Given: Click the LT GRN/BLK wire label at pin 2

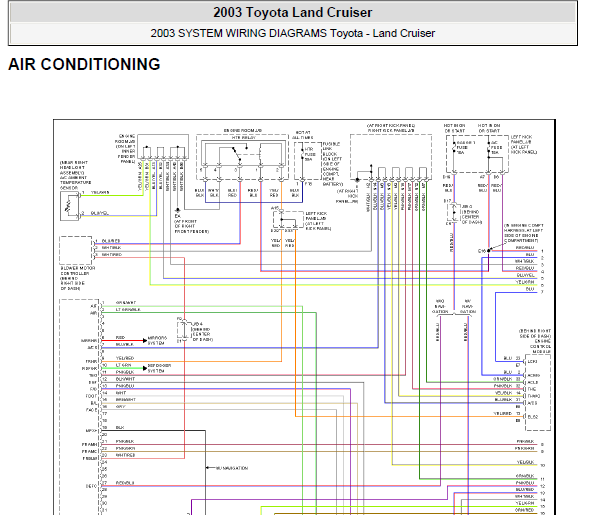Looking at the screenshot, I should point(128,309).
